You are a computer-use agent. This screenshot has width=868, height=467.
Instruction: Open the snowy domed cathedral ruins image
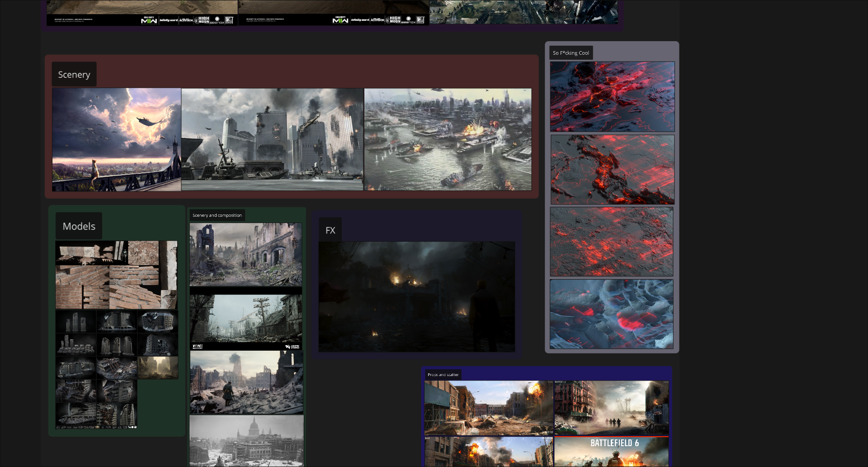click(x=247, y=441)
